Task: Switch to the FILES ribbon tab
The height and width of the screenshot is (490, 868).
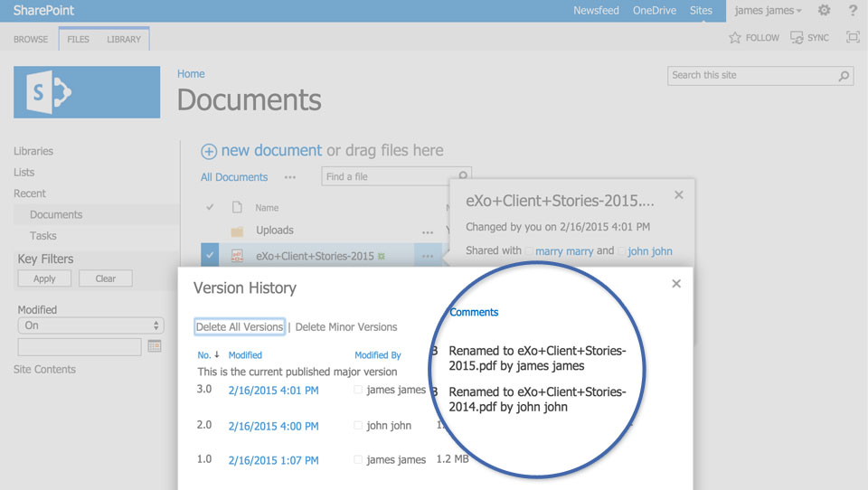Action: [x=78, y=39]
